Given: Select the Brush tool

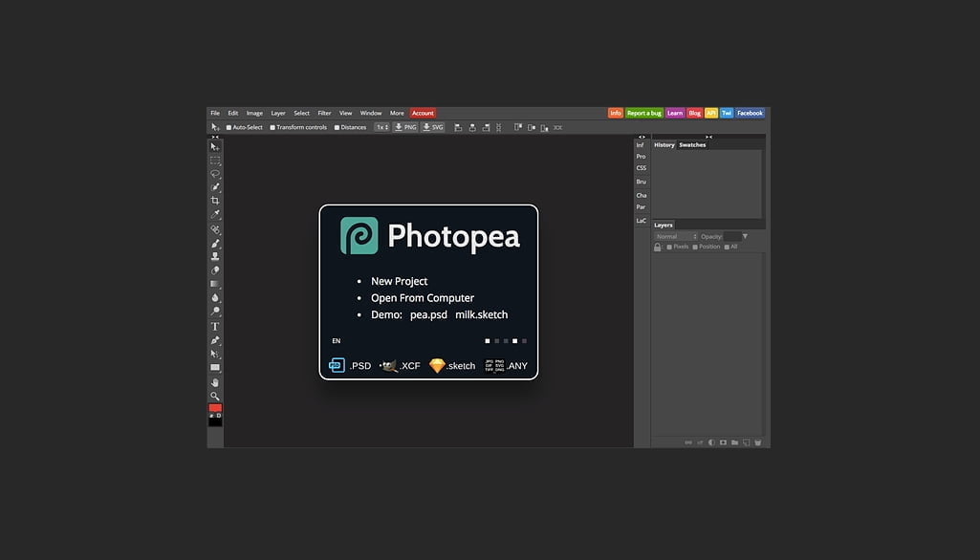Looking at the screenshot, I should 215,243.
